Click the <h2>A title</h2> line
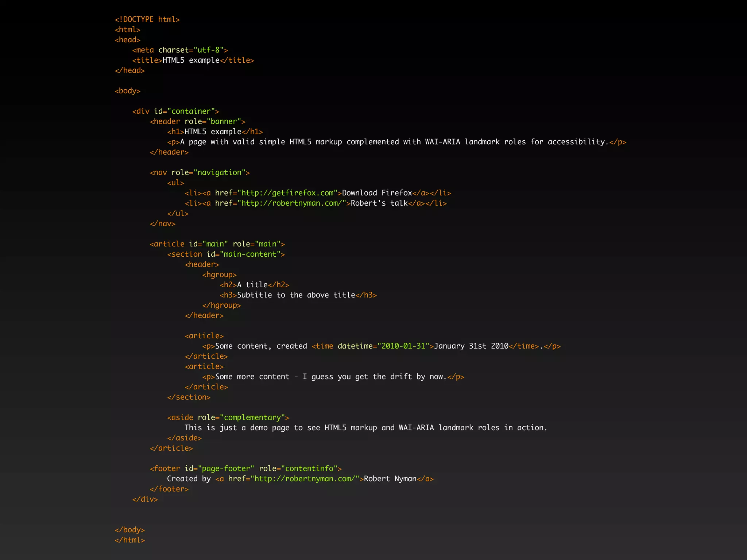Screen dimensions: 747x560 click(x=255, y=285)
